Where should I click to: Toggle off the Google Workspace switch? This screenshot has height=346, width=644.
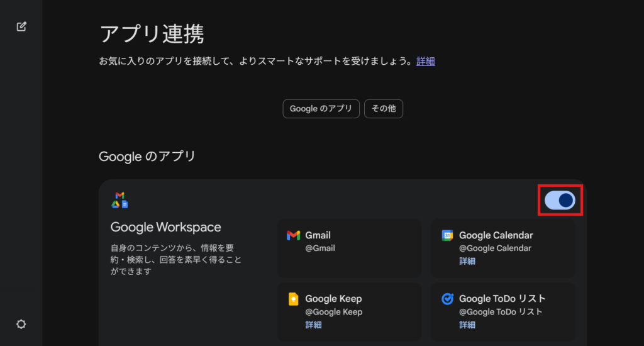click(560, 200)
